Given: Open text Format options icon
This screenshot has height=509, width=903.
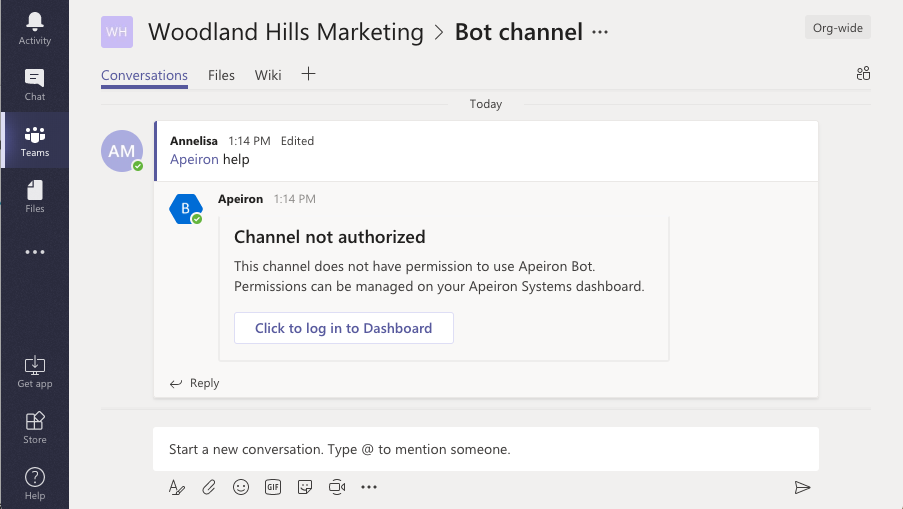Looking at the screenshot, I should click(177, 487).
